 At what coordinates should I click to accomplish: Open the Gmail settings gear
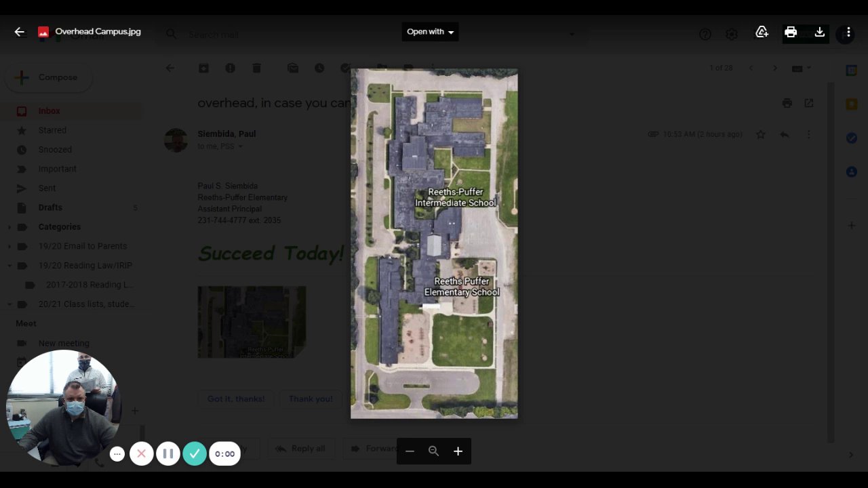coord(732,34)
